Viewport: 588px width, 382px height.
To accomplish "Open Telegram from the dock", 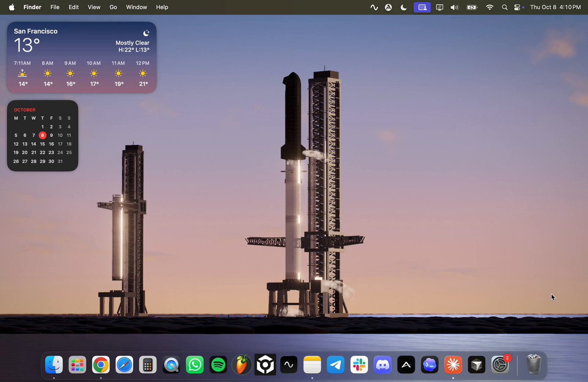I will [x=336, y=365].
